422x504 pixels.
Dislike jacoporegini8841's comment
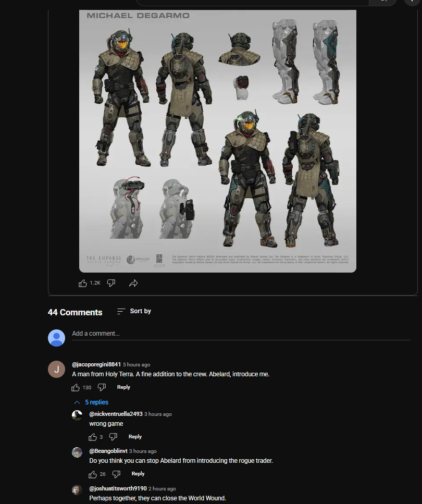pos(102,388)
